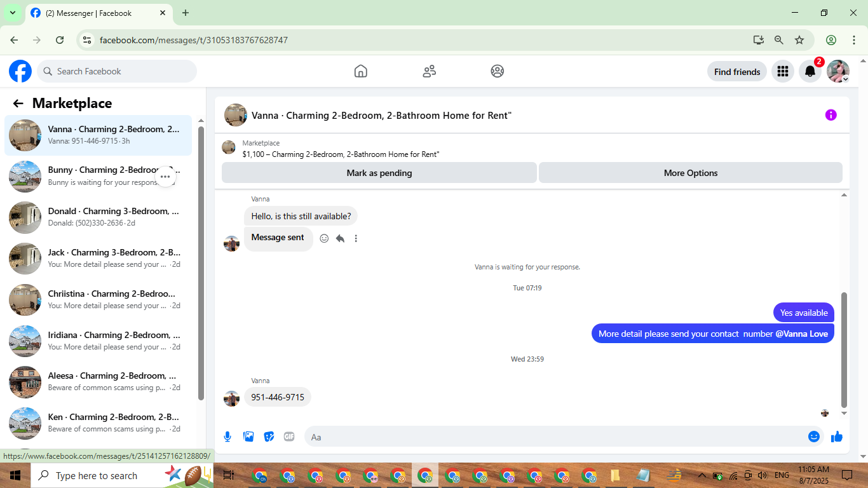Focus the Search Facebook field

click(117, 71)
